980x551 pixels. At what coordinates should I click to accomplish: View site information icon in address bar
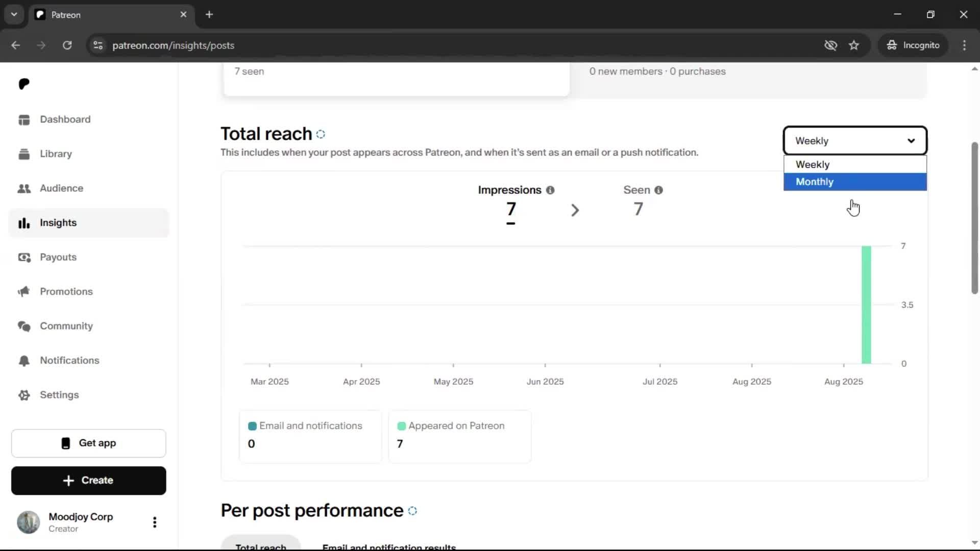click(x=98, y=45)
